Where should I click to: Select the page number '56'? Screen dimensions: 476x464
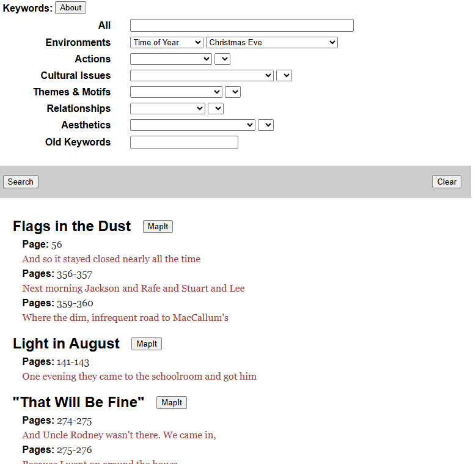pyautogui.click(x=56, y=245)
